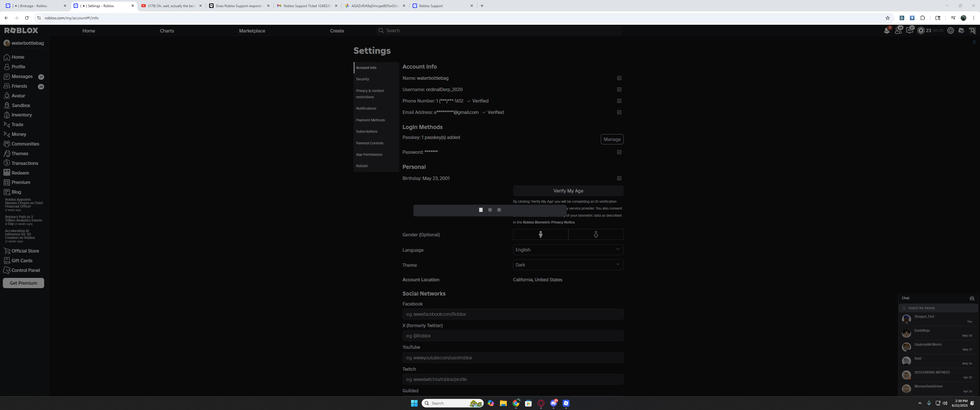Viewport: 980px width, 410px height.
Task: Open the Robux balance icon
Action: coord(921,30)
